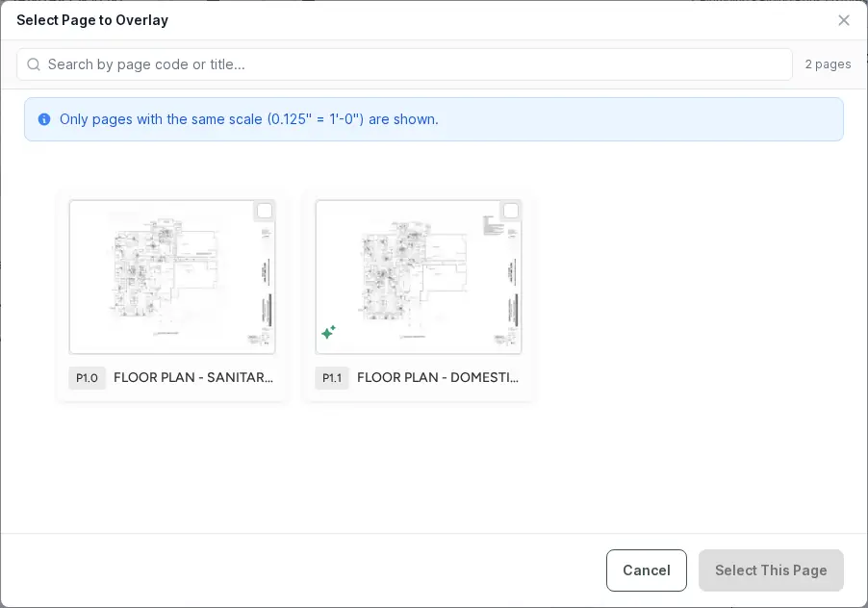Click the 'FLOOR PLAN - SANITAR...' title

193,377
